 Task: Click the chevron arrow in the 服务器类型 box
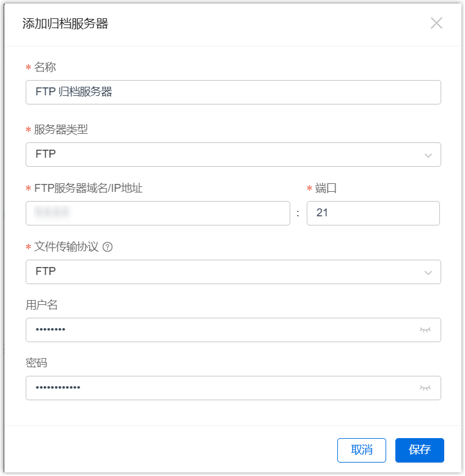coord(428,155)
